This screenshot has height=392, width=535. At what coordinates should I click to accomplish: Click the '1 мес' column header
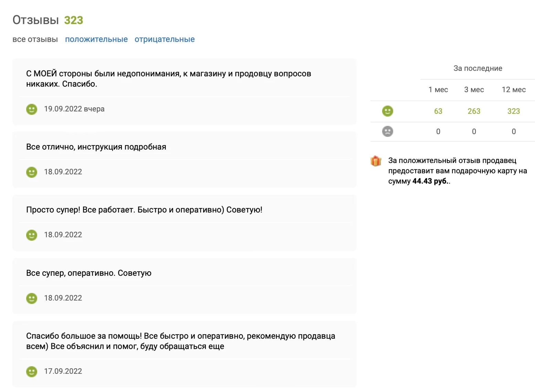click(438, 90)
